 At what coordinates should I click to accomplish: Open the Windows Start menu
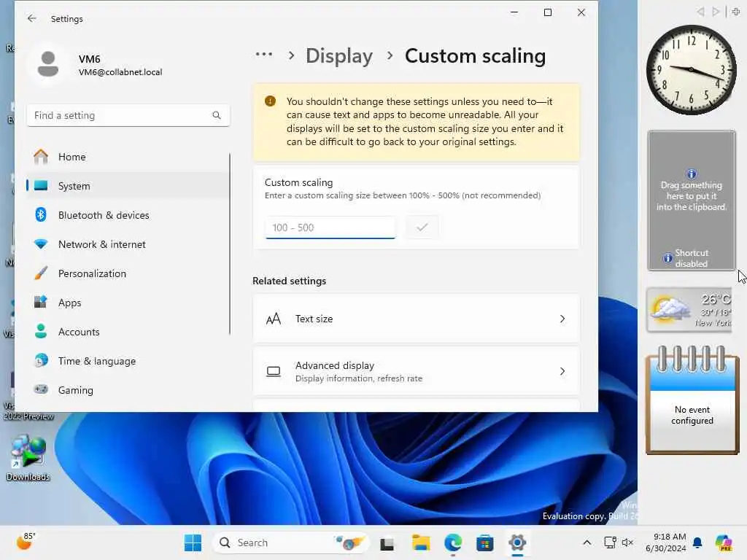click(193, 542)
